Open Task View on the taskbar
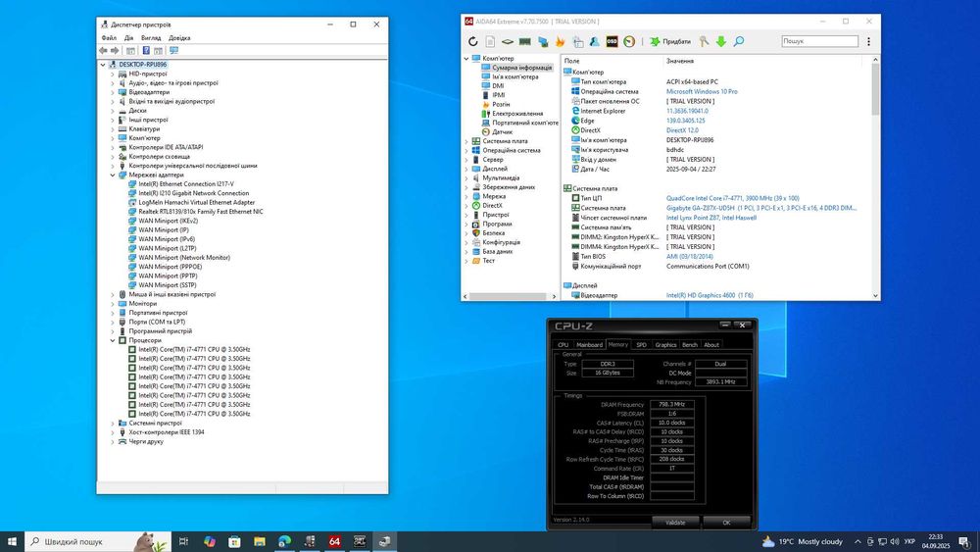Image resolution: width=980 pixels, height=552 pixels. click(183, 541)
